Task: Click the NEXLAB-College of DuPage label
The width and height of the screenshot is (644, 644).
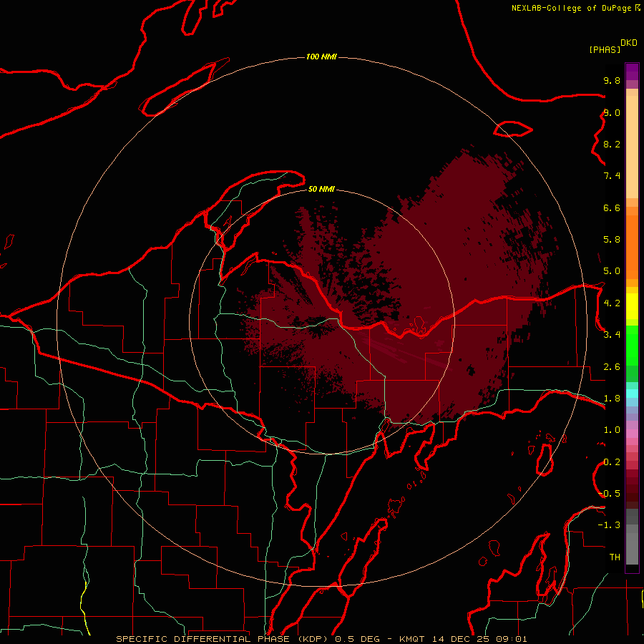Action: (x=572, y=8)
